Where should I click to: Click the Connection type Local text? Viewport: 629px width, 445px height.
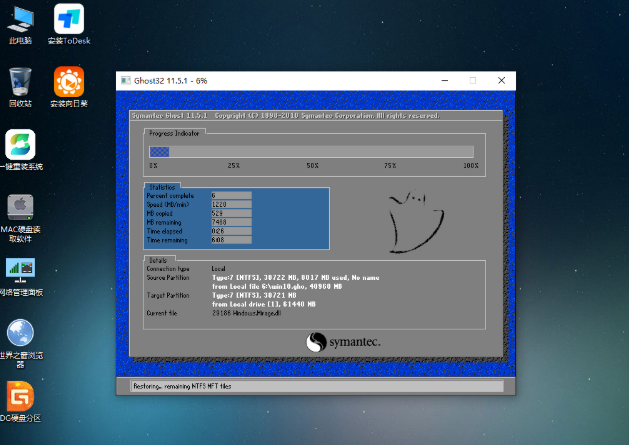point(219,269)
